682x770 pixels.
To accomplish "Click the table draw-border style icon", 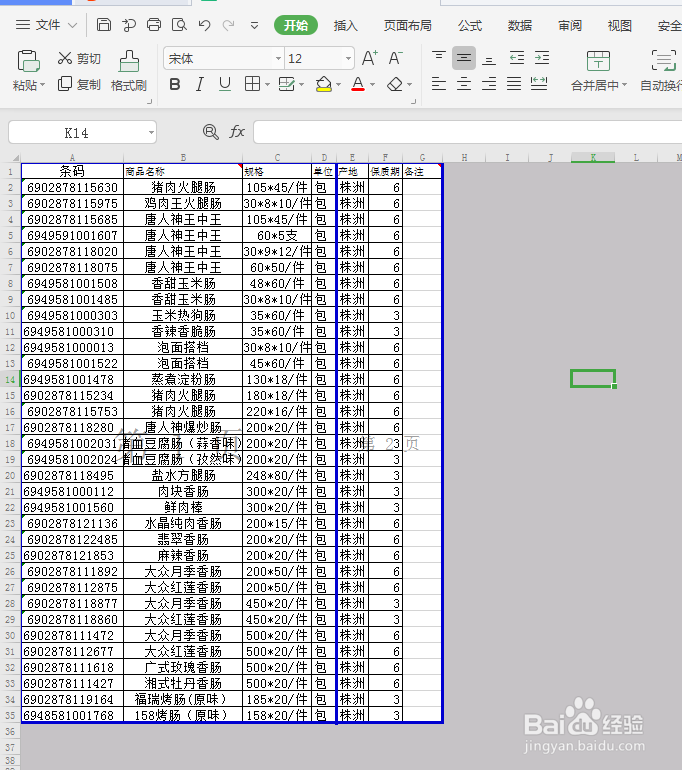I will [286, 84].
